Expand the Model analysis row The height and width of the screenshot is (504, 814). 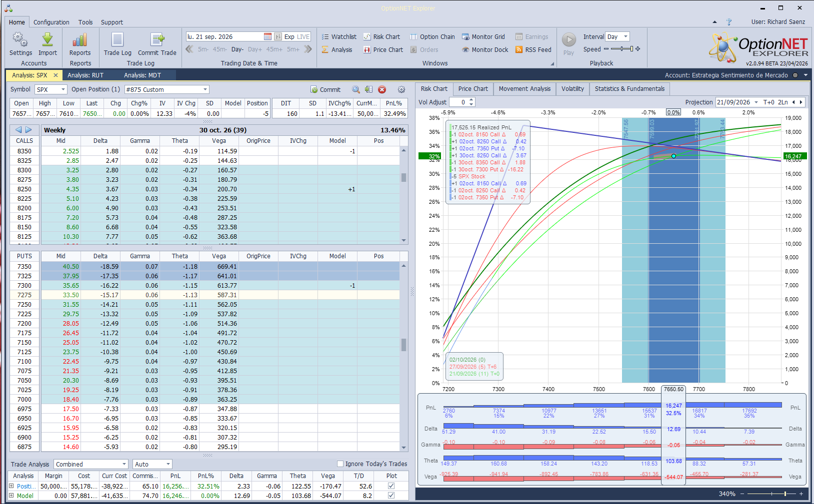(x=11, y=496)
